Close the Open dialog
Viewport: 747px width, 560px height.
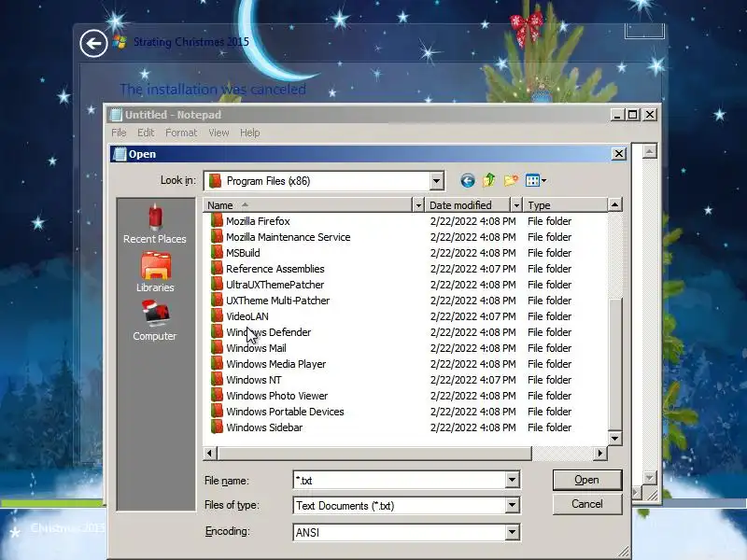coord(618,154)
